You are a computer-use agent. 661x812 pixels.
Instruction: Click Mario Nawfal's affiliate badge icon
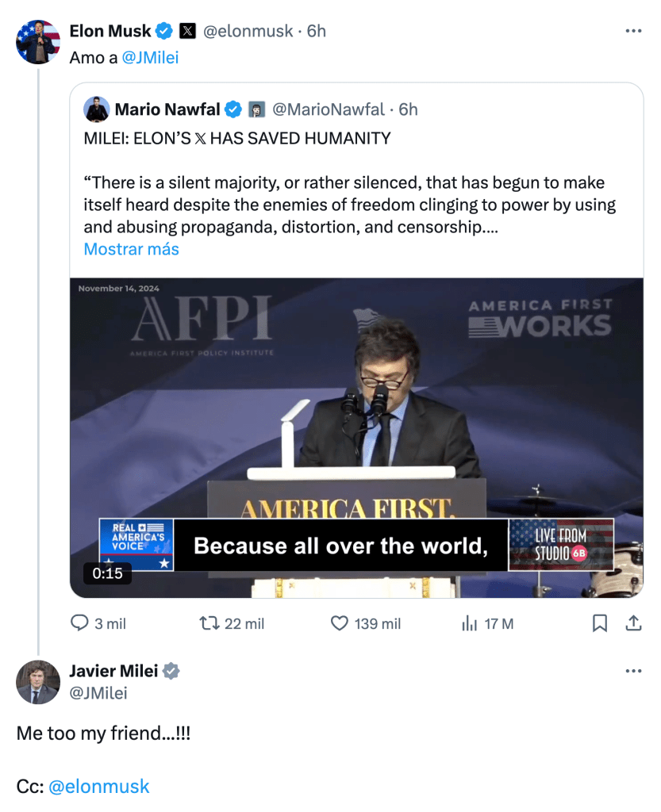[256, 109]
